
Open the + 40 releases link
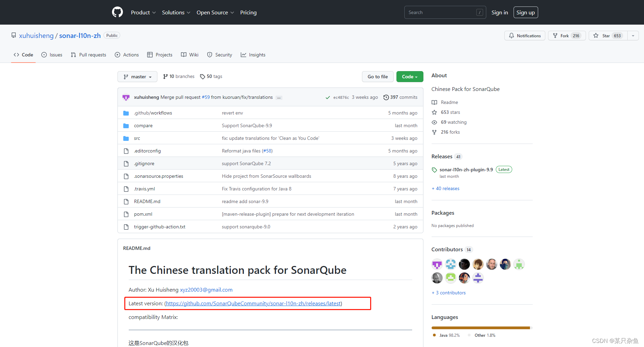446,188
